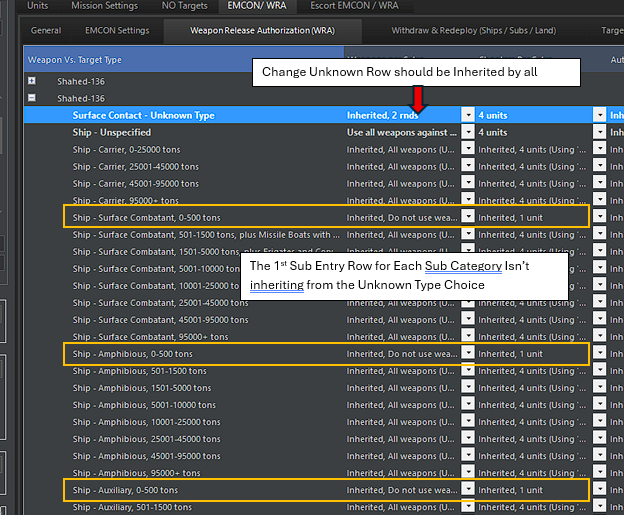624x515 pixels.
Task: Open shooters dropdown for Amphibious, 0-500 tons
Action: click(600, 353)
